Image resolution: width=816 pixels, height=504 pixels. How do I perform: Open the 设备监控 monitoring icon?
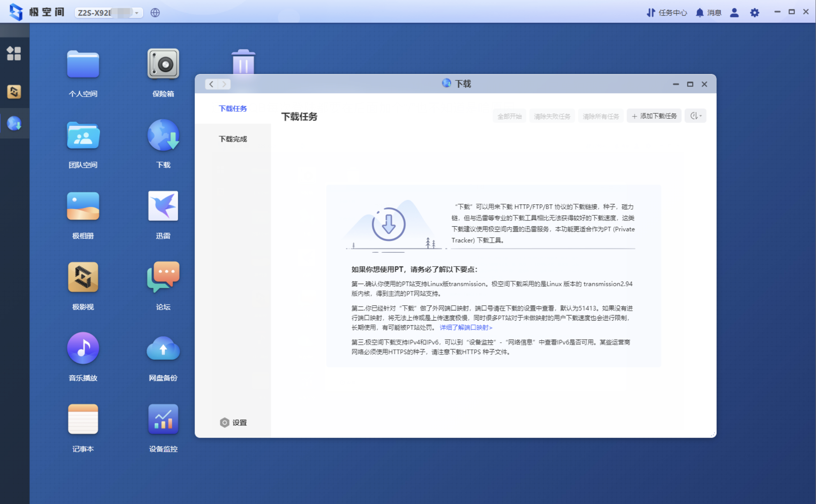[x=163, y=419]
